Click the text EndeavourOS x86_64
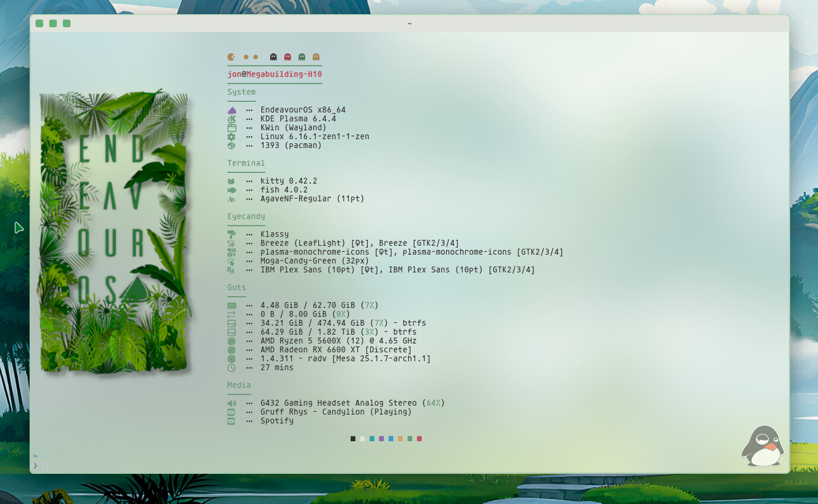The height and width of the screenshot is (504, 818). tap(303, 110)
